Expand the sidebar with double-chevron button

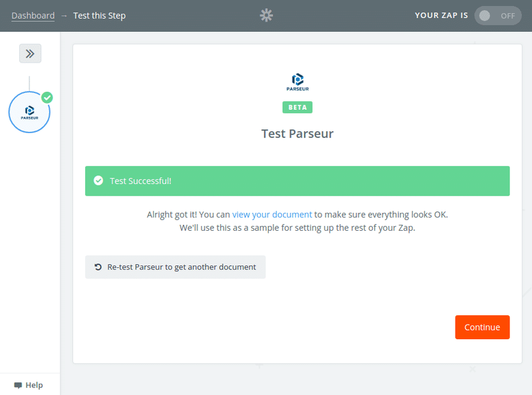coord(30,54)
